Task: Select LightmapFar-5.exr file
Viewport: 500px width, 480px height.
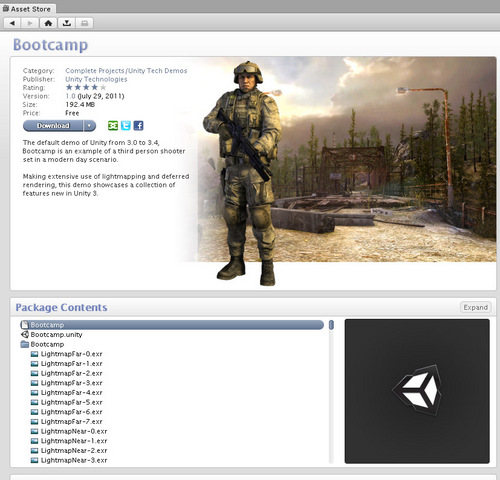Action: pyautogui.click(x=71, y=402)
